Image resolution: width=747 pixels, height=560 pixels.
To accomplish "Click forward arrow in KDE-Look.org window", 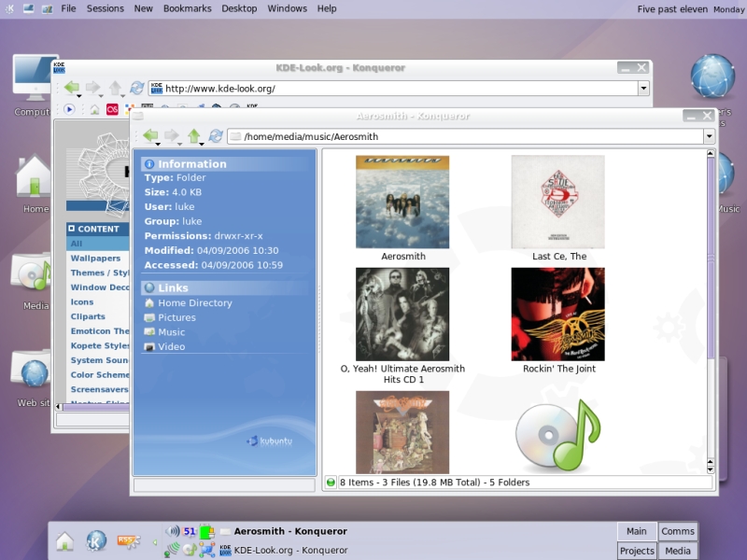I will [x=92, y=87].
